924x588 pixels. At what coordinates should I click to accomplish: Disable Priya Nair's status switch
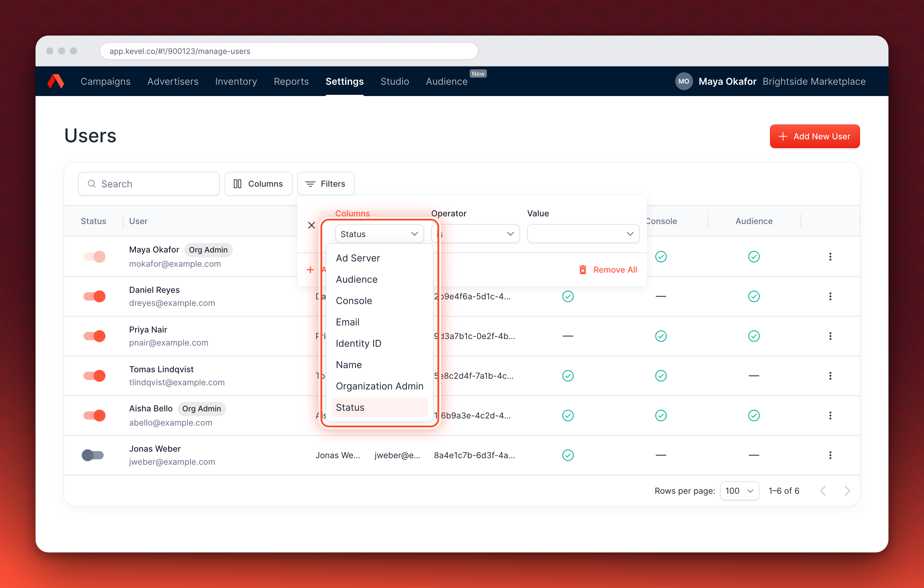94,336
